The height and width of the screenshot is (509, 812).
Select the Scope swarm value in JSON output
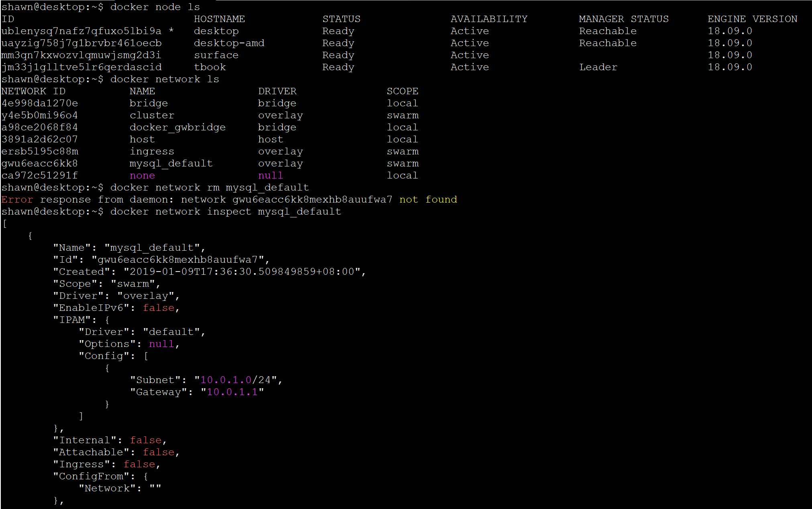tap(133, 284)
